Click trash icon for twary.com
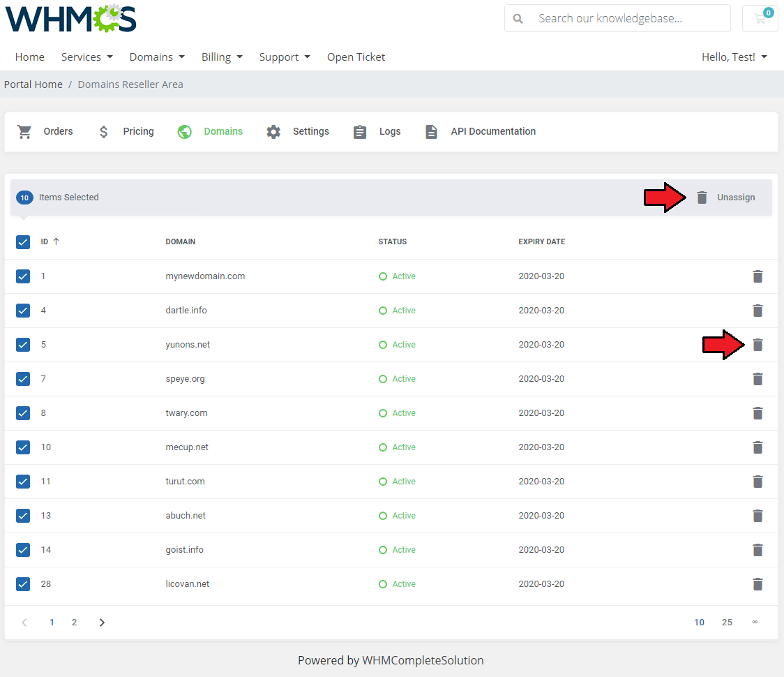784x677 pixels. point(758,413)
